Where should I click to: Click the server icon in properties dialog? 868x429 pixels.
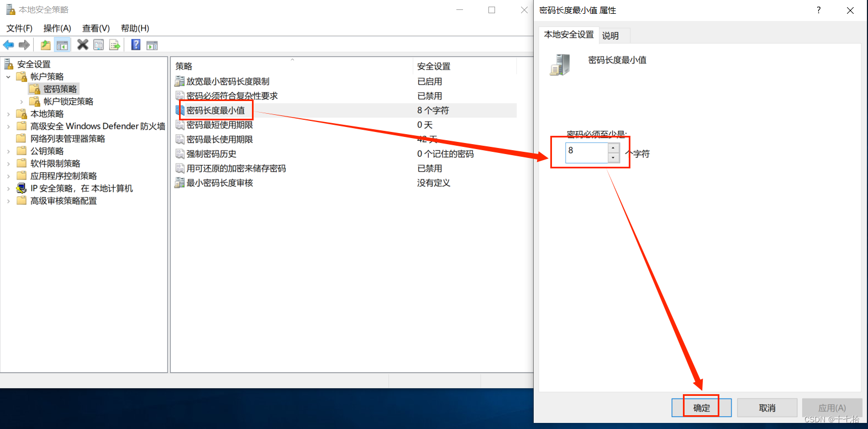pos(560,65)
